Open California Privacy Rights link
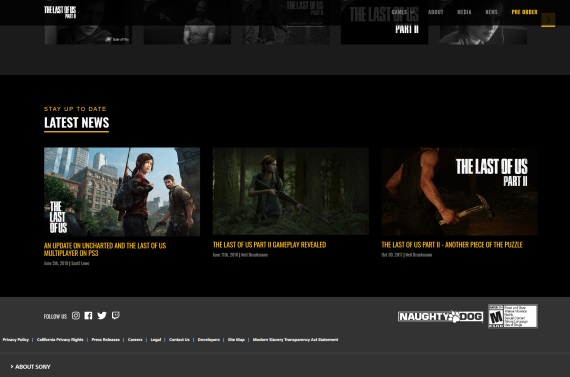This screenshot has width=570, height=377. pos(60,340)
